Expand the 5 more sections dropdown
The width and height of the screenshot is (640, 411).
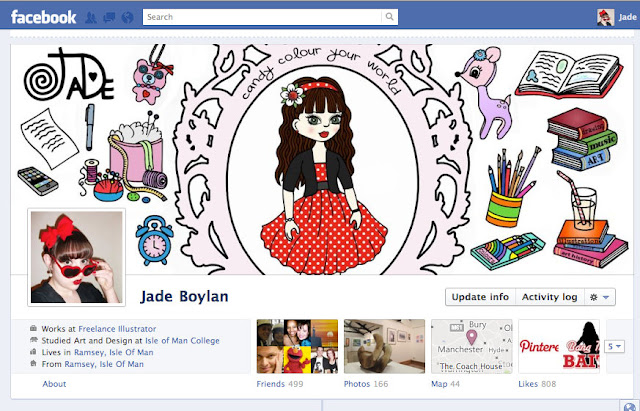(x=614, y=347)
